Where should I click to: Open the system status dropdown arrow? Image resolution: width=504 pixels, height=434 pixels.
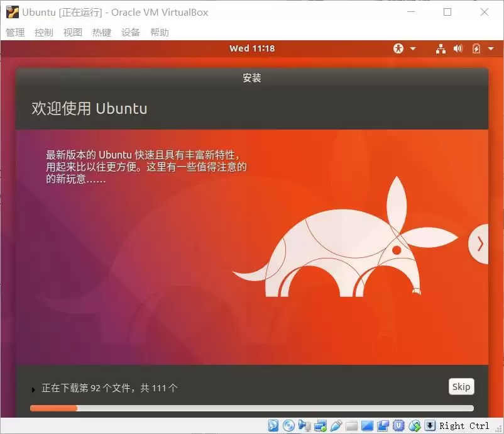(492, 48)
